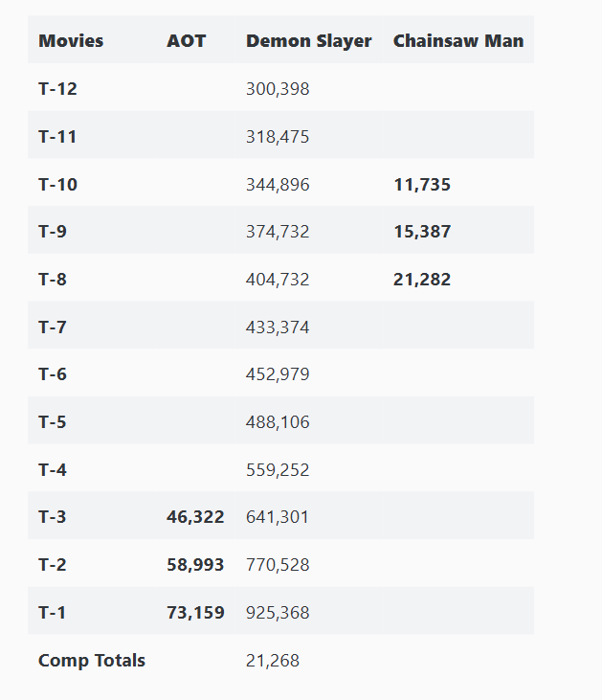Select the 559,252 cell in row T-4
The height and width of the screenshot is (700, 602).
tap(278, 469)
